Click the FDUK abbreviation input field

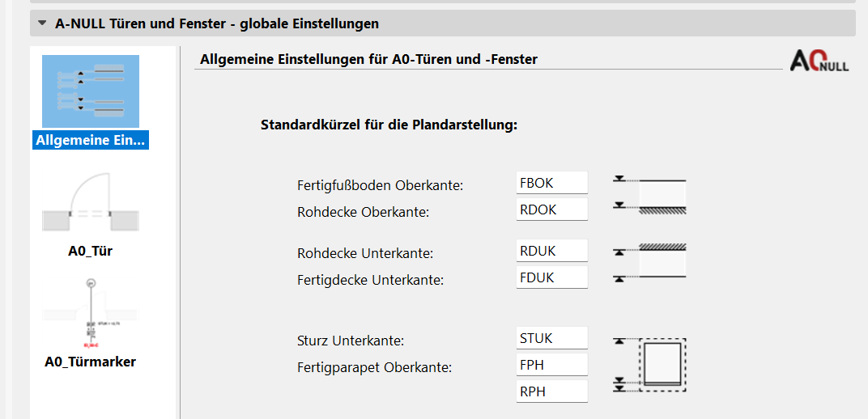552,277
